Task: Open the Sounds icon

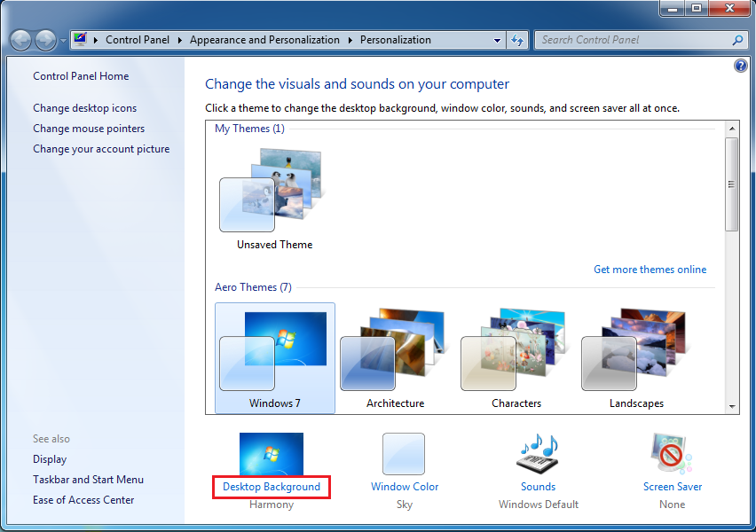Action: (x=538, y=454)
